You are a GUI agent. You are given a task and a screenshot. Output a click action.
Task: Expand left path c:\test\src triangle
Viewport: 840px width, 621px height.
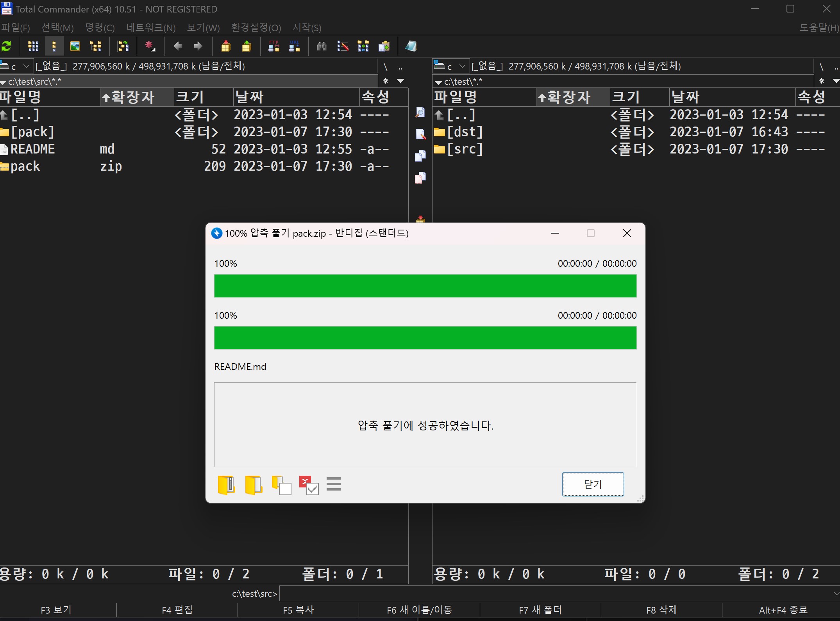(x=4, y=82)
